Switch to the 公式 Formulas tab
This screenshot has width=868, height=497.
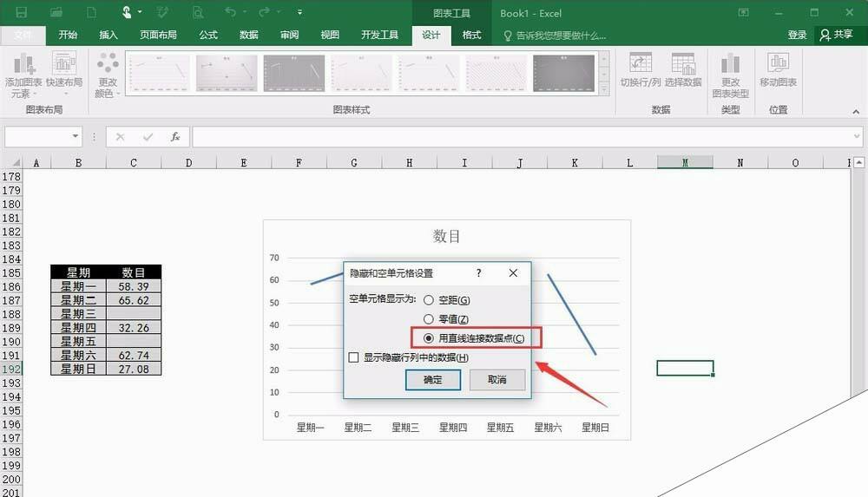[x=208, y=35]
